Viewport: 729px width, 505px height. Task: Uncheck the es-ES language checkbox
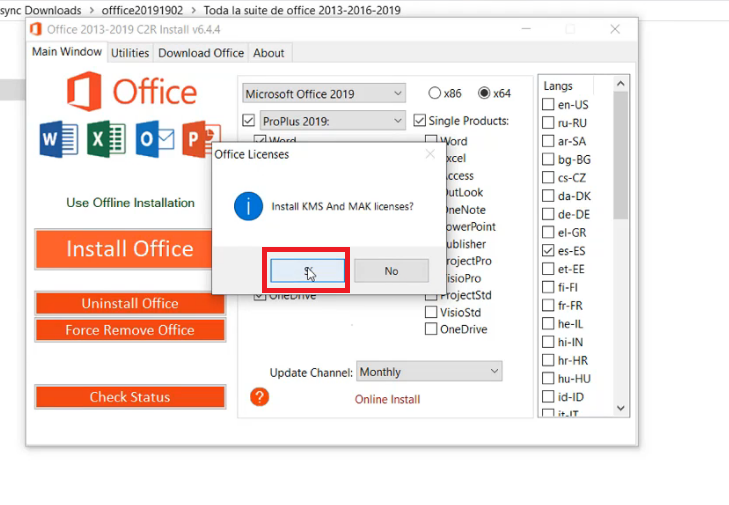(548, 251)
